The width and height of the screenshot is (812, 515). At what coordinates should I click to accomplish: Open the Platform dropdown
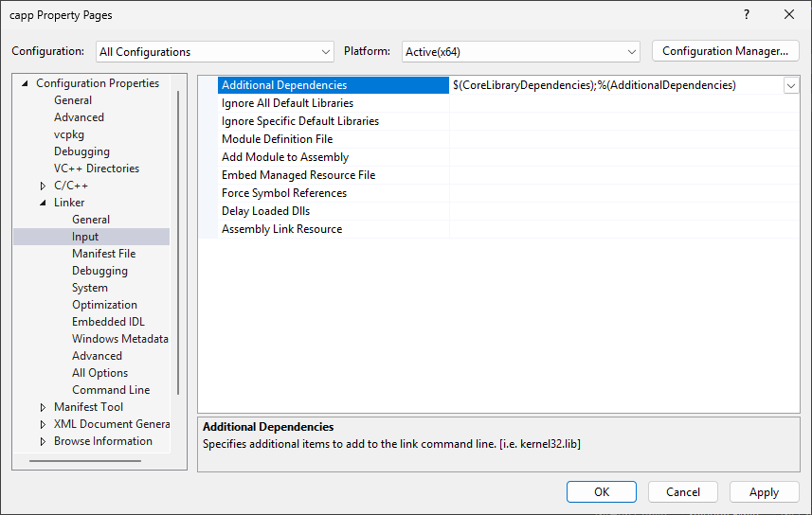pyautogui.click(x=520, y=52)
